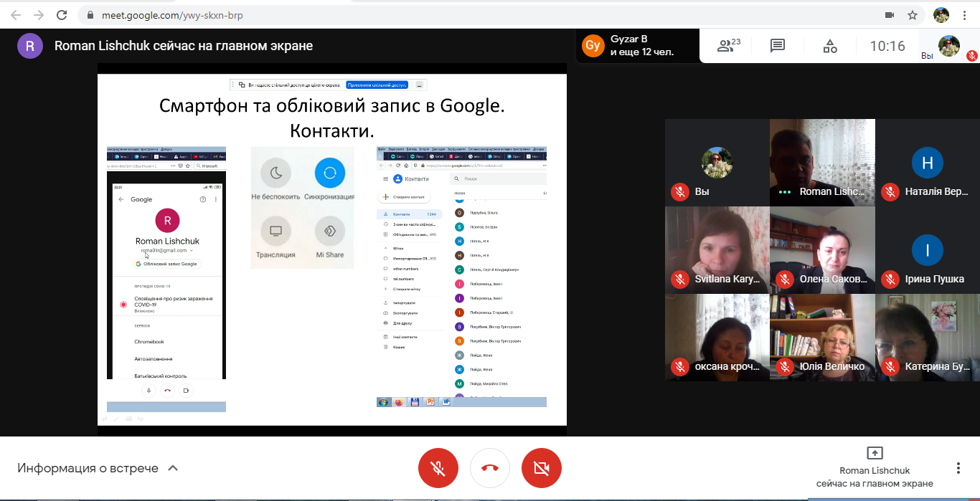Image resolution: width=980 pixels, height=501 pixels.
Task: Open the meeting chat panel
Action: [778, 47]
